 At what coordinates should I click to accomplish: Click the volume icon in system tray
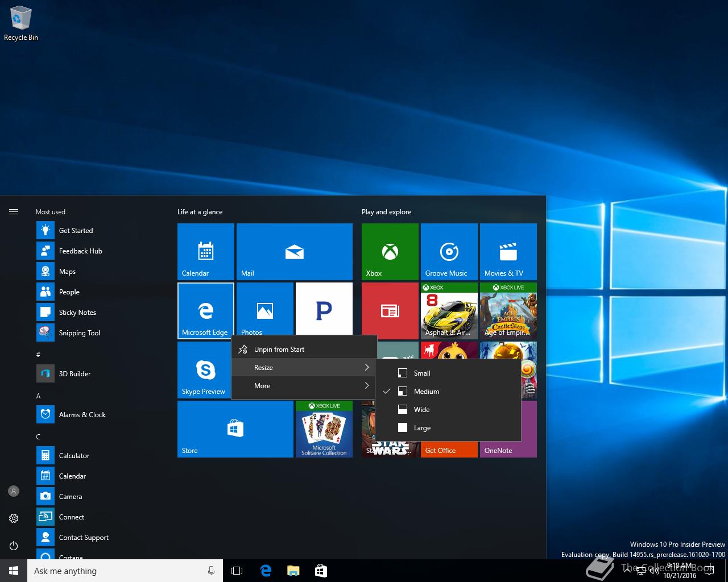(x=654, y=571)
